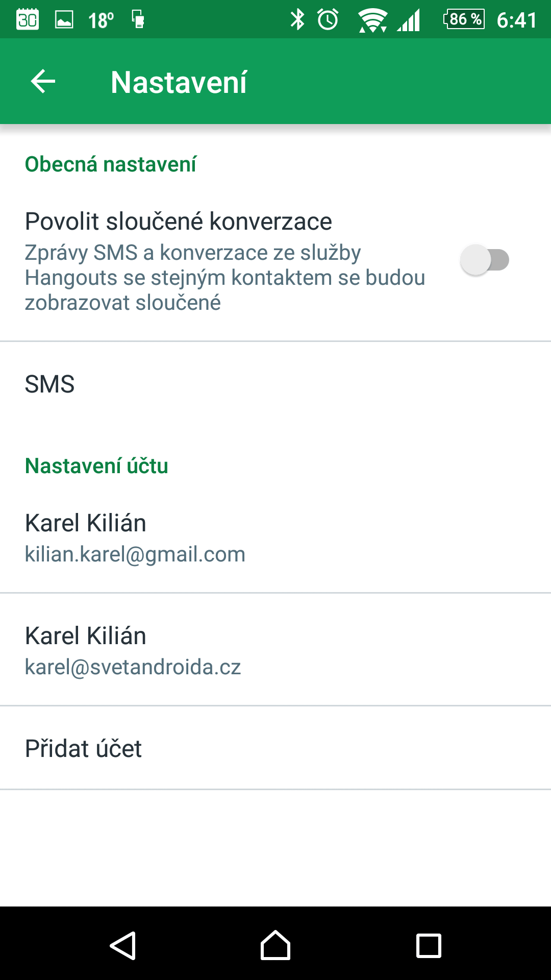The image size is (551, 980).
Task: Tap Android back navigation button
Action: [122, 945]
